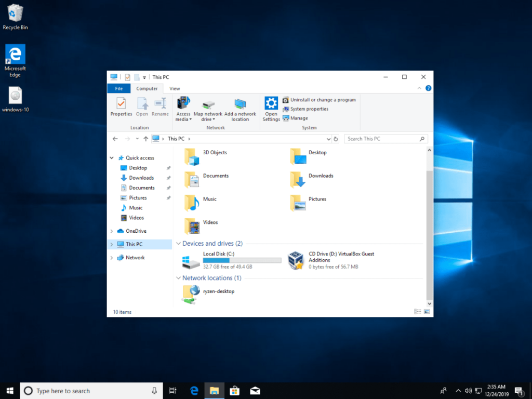This screenshot has width=532, height=399.
Task: Collapse the Devices and drives section
Action: pos(178,243)
